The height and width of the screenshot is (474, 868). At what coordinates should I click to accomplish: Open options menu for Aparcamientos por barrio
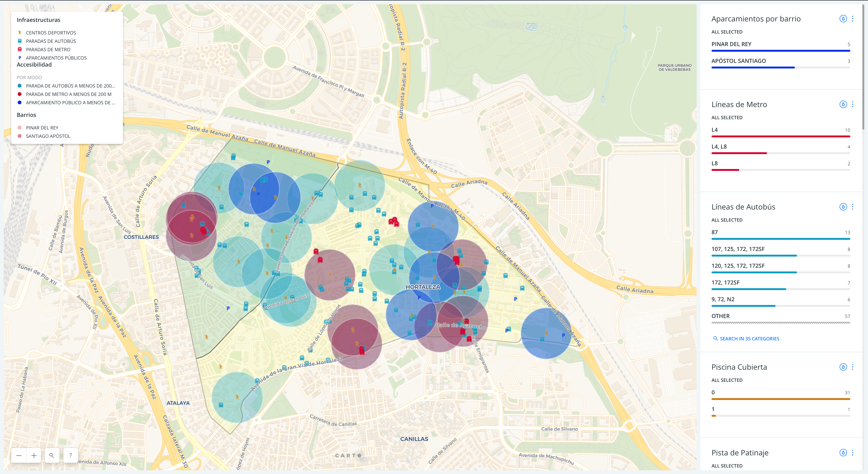click(x=852, y=19)
